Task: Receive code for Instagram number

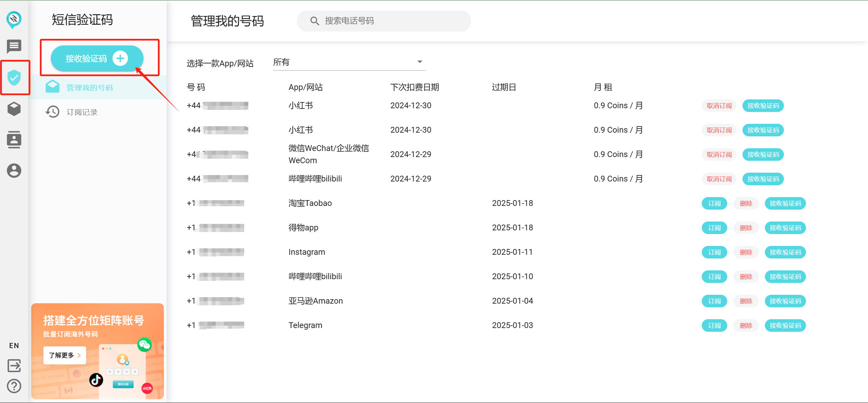Action: (x=785, y=252)
